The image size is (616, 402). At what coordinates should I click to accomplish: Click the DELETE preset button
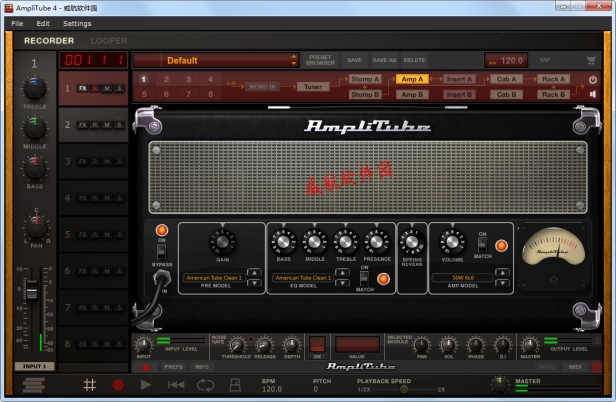point(414,60)
